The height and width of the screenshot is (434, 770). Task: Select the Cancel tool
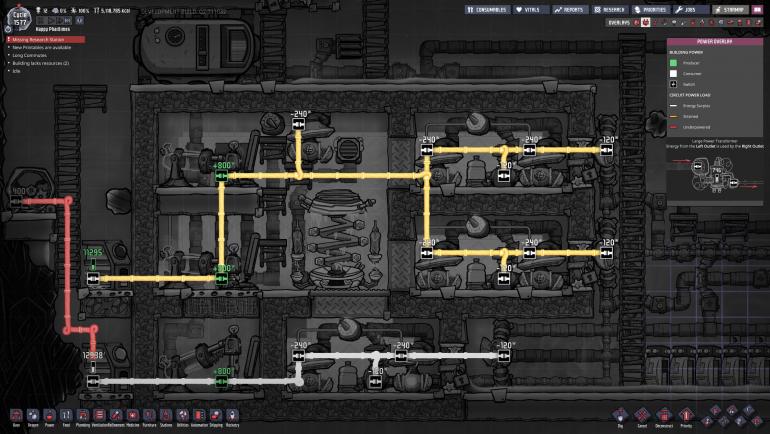tap(642, 416)
